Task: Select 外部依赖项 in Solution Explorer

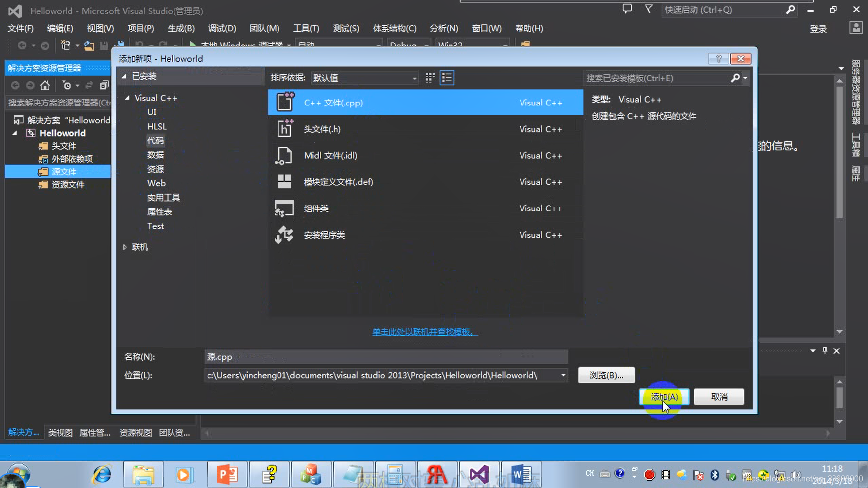Action: click(x=72, y=159)
